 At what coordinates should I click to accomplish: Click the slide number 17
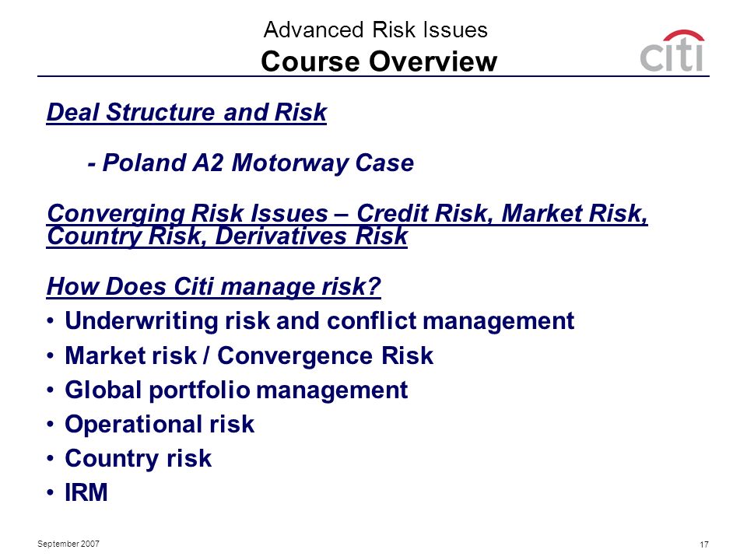[704, 544]
